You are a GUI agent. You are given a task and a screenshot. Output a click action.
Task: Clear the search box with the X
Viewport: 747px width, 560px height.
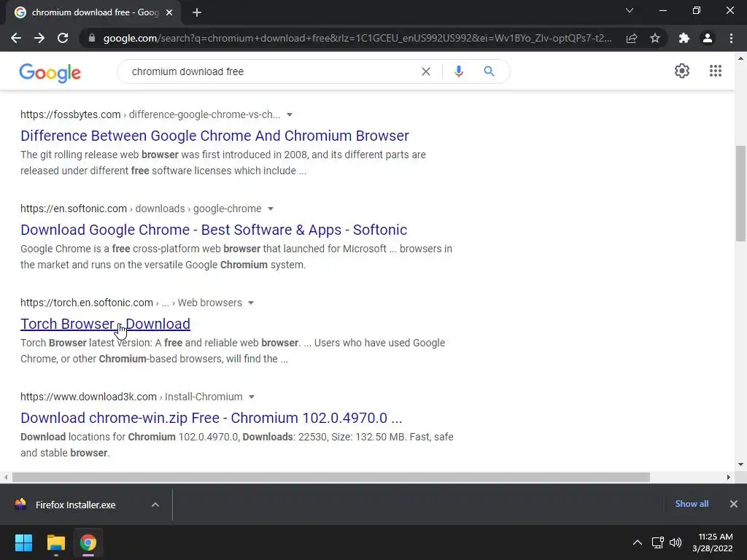[x=426, y=71]
